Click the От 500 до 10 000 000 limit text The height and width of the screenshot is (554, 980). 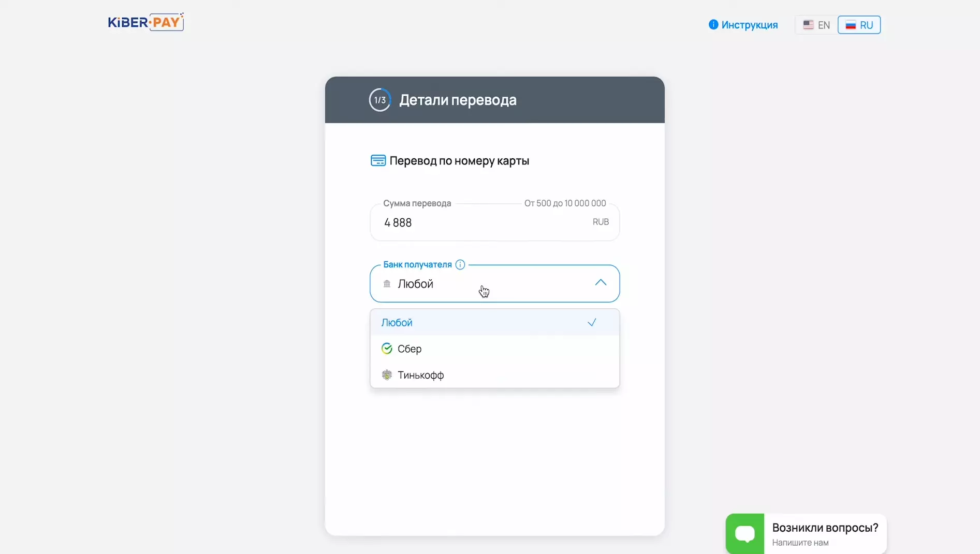pyautogui.click(x=565, y=203)
